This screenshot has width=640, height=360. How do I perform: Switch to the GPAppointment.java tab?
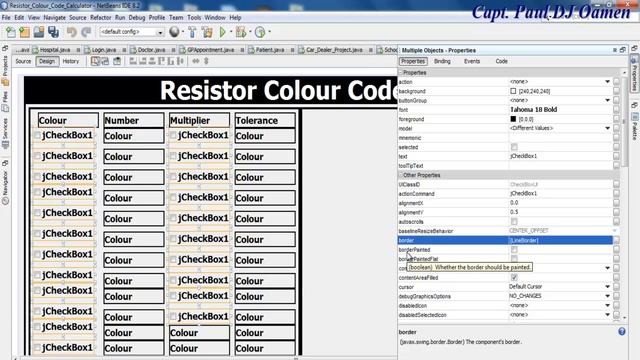pos(211,50)
